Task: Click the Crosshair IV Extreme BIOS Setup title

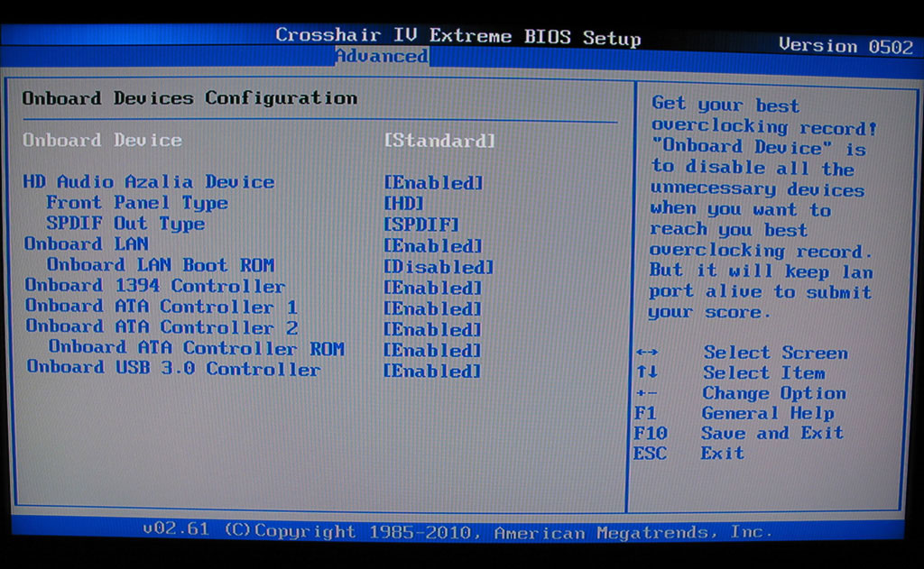Action: click(457, 36)
